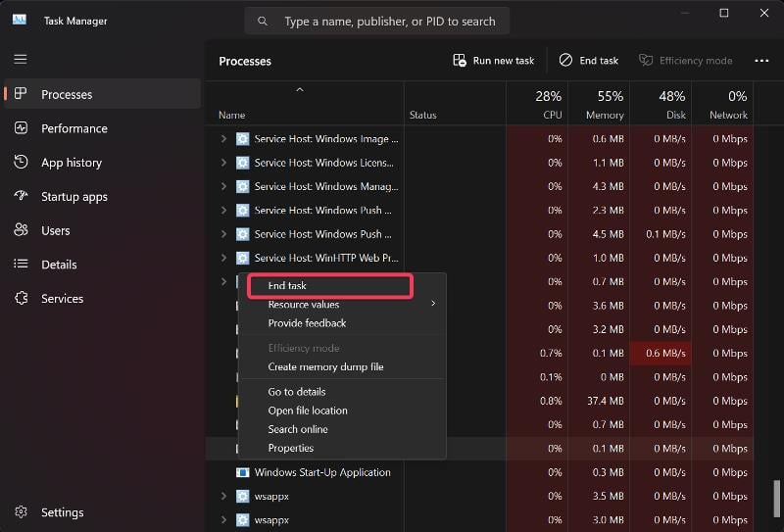784x532 pixels.
Task: Click the Service Host: Windows Manag gear icon
Action: [x=242, y=186]
